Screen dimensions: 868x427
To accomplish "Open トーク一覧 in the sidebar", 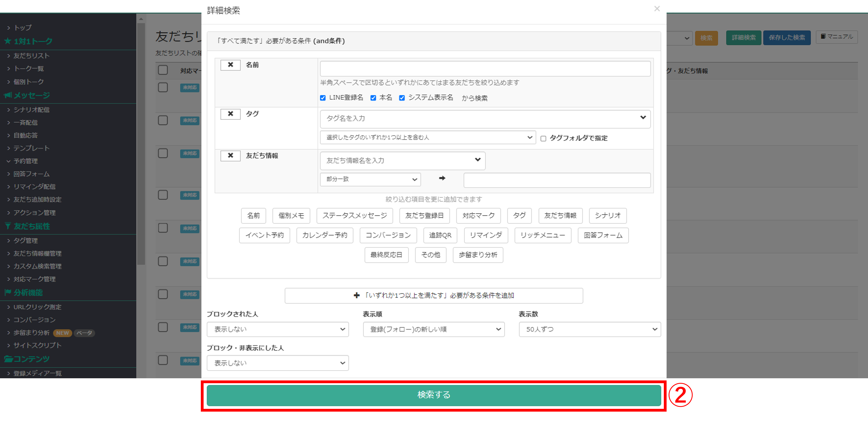I will (28, 68).
